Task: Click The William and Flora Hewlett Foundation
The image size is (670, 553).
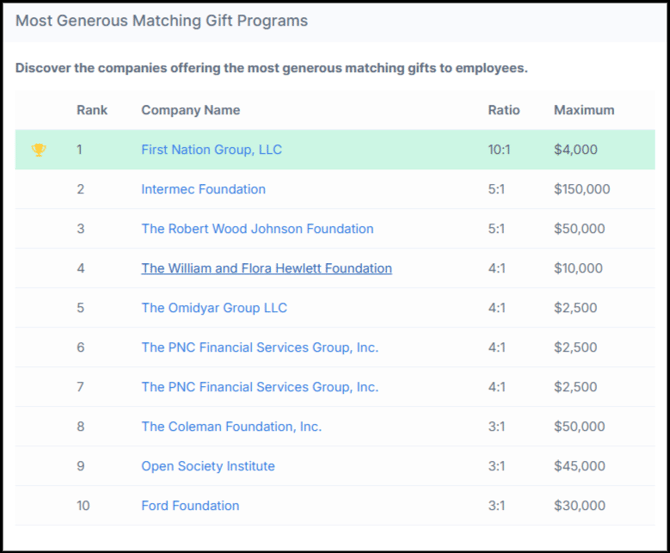Action: [x=266, y=268]
